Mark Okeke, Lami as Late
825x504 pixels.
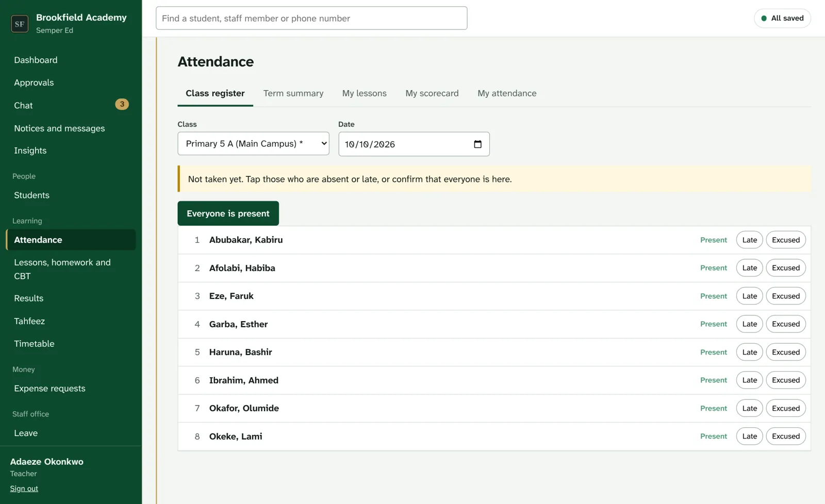pyautogui.click(x=749, y=436)
